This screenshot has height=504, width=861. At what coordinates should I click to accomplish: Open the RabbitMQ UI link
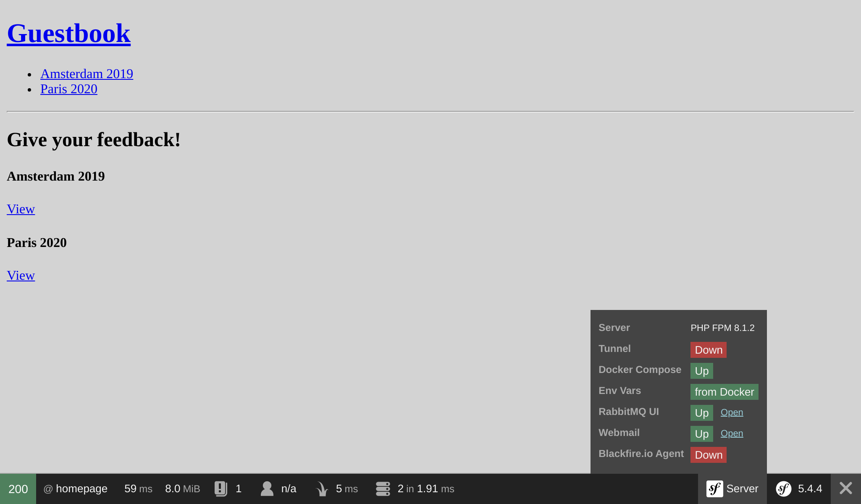tap(732, 412)
